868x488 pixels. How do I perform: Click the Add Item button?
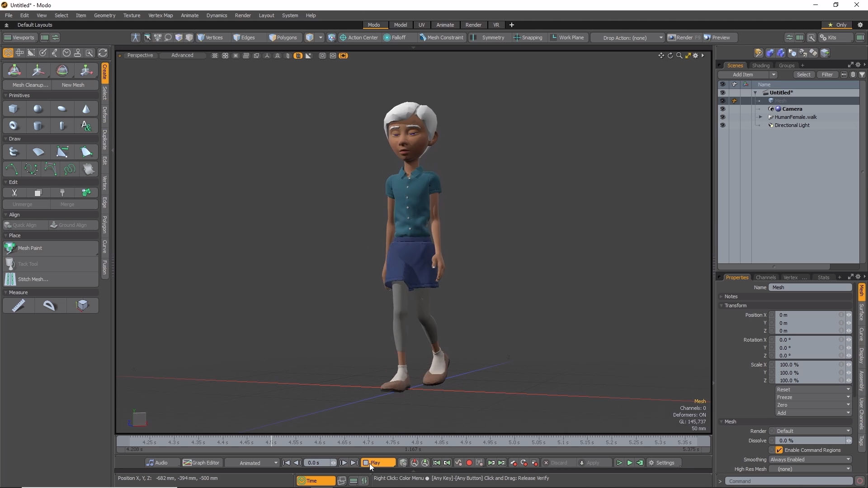click(x=743, y=75)
